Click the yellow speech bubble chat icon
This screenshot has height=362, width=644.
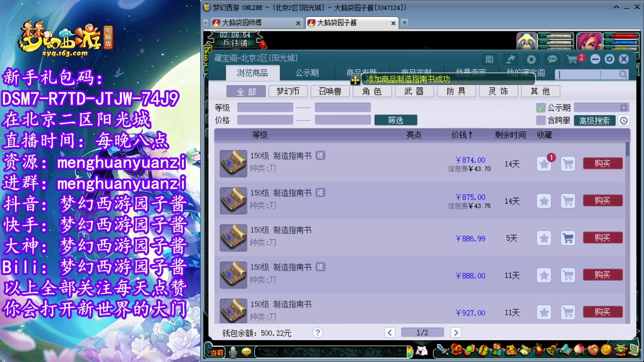pos(247,352)
